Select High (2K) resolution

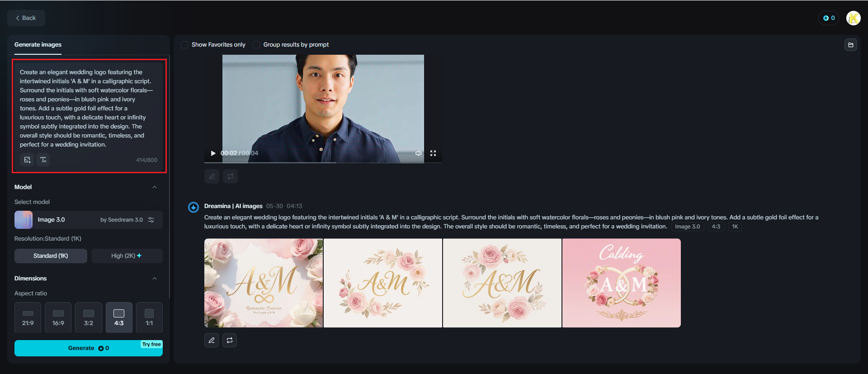[x=127, y=256]
